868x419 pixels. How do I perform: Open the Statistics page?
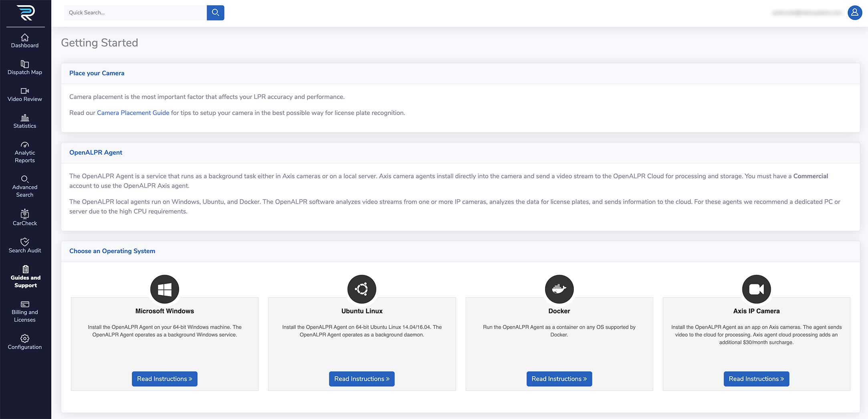point(25,121)
